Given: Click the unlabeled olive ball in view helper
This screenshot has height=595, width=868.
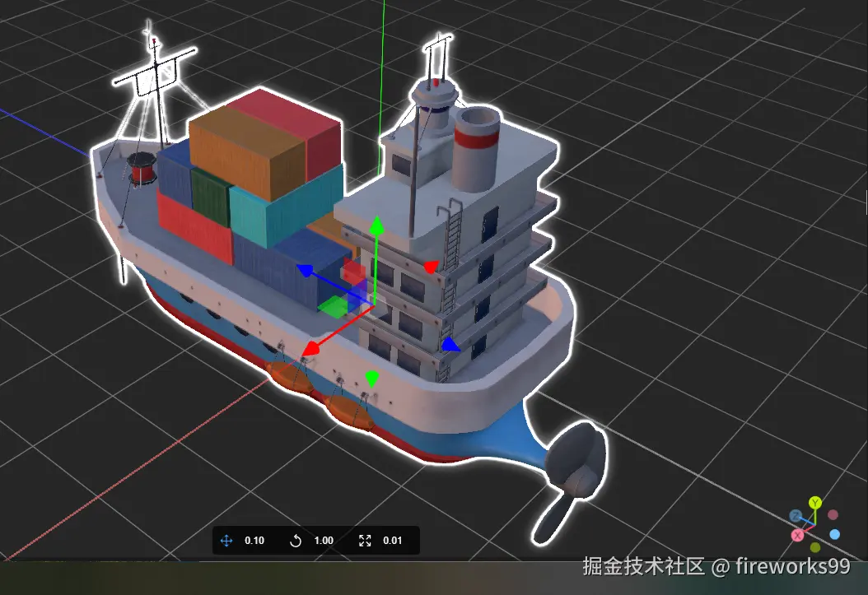Looking at the screenshot, I should click(814, 547).
